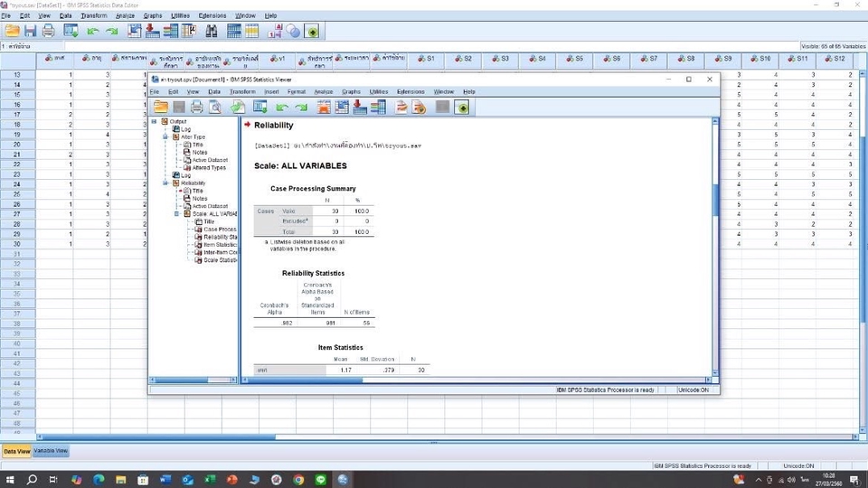
Task: Collapse the Alter Type node in outline
Action: (x=165, y=136)
